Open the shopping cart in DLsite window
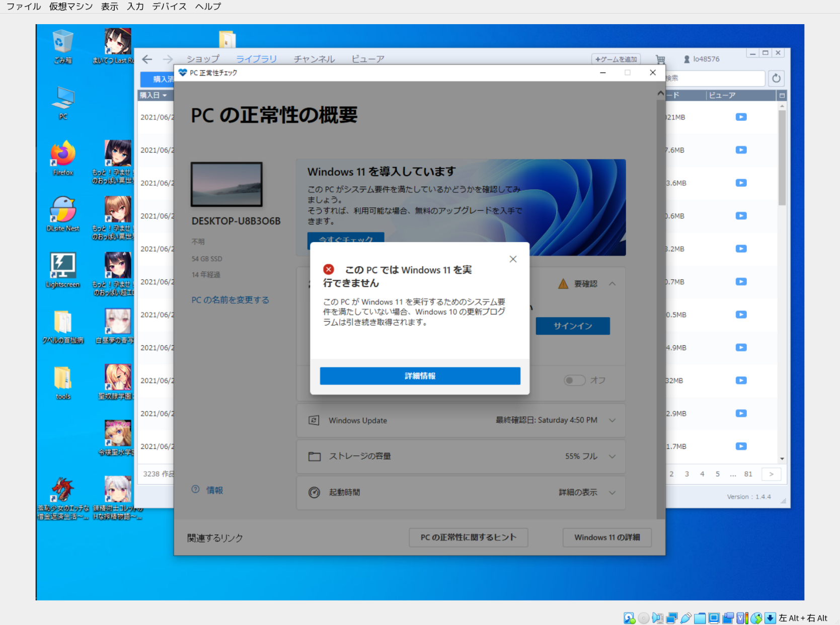Screen dimensions: 840x625 click(660, 59)
